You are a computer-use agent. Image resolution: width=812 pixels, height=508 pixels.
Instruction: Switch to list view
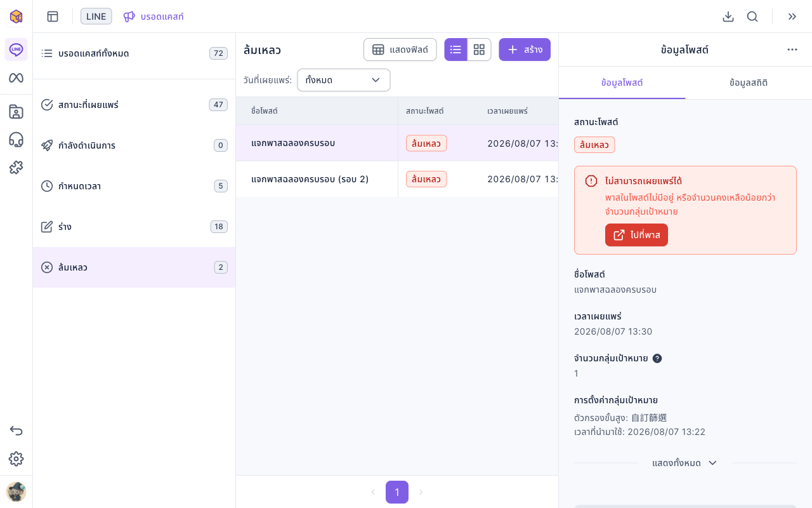(455, 50)
